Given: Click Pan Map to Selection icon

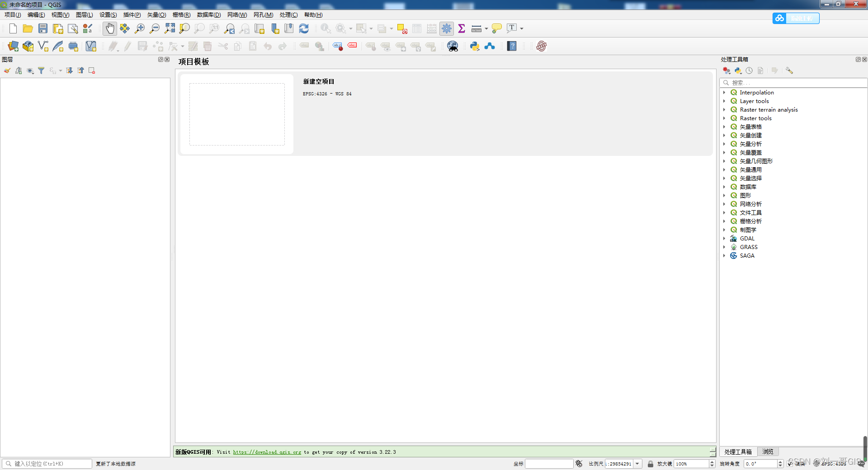Looking at the screenshot, I should pyautogui.click(x=125, y=28).
